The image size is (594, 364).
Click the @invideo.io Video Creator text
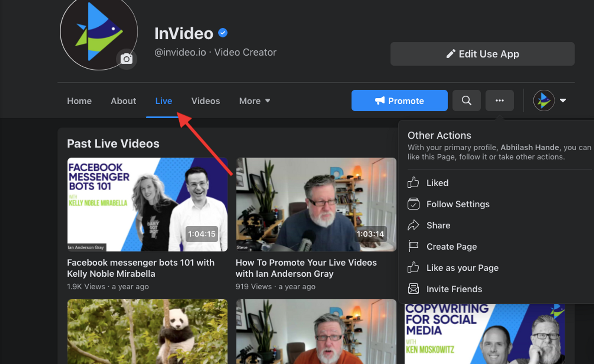(216, 53)
